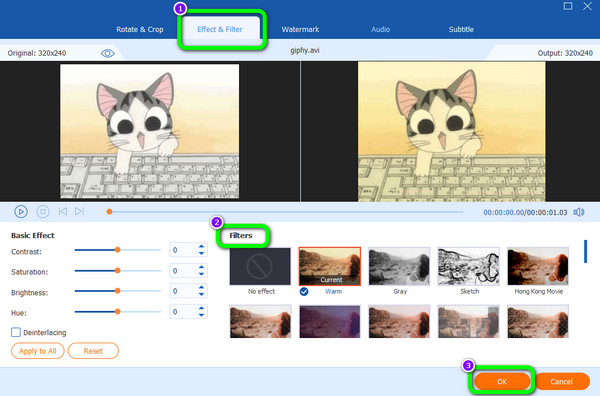This screenshot has height=396, width=600.
Task: Play the giphy.avi preview
Action: pyautogui.click(x=21, y=212)
